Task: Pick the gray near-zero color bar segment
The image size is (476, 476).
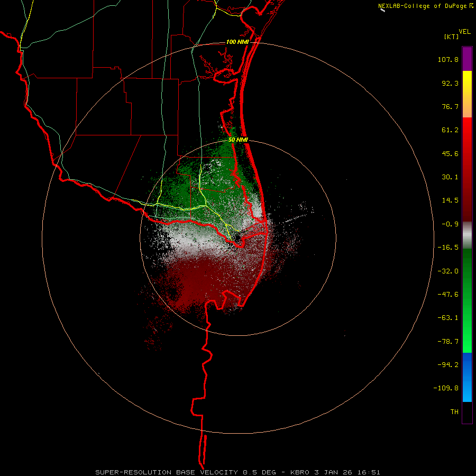Action: pyautogui.click(x=467, y=235)
